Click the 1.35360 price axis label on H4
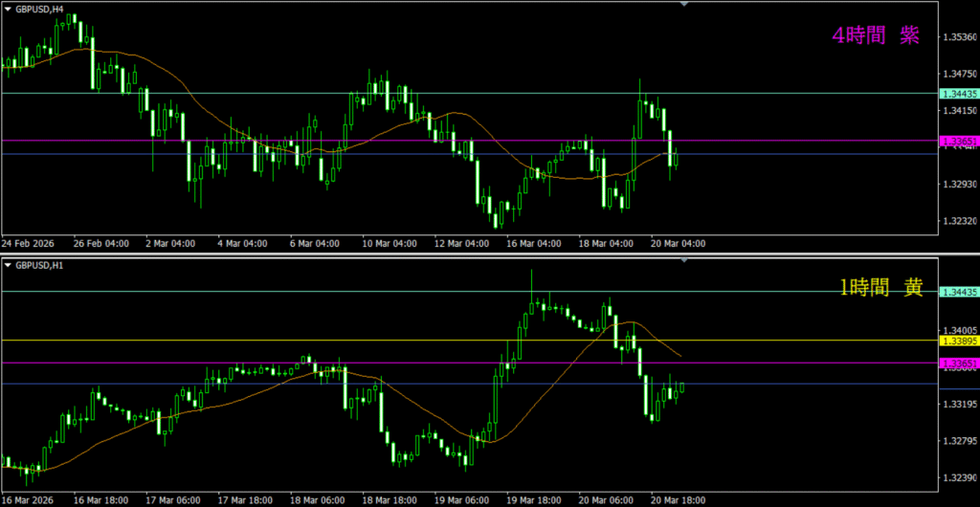The width and height of the screenshot is (980, 507). pyautogui.click(x=959, y=37)
